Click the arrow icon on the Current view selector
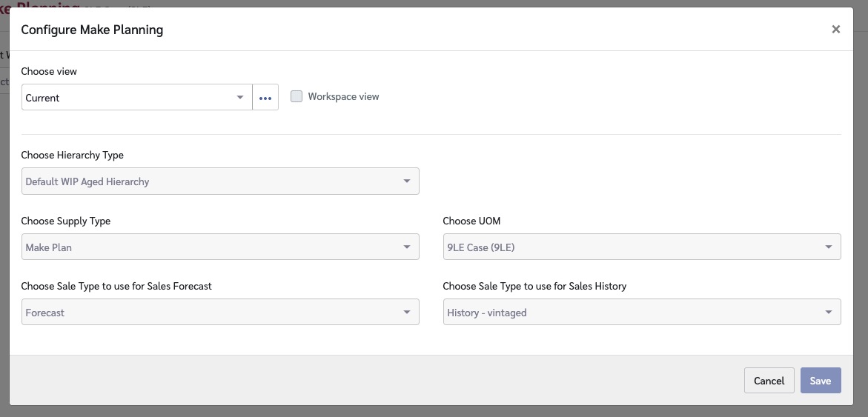Screen dimensions: 868x417 tap(239, 98)
